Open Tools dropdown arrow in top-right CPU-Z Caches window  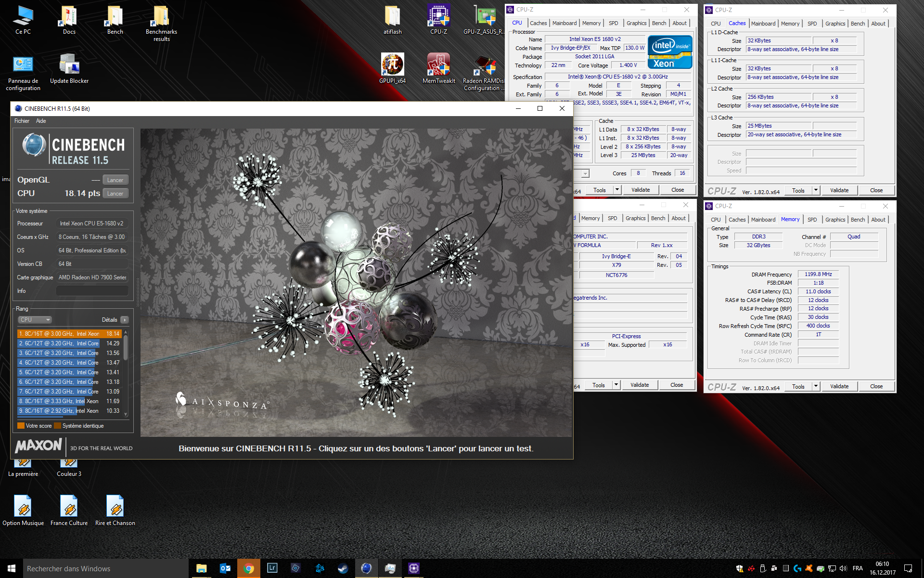pyautogui.click(x=816, y=190)
